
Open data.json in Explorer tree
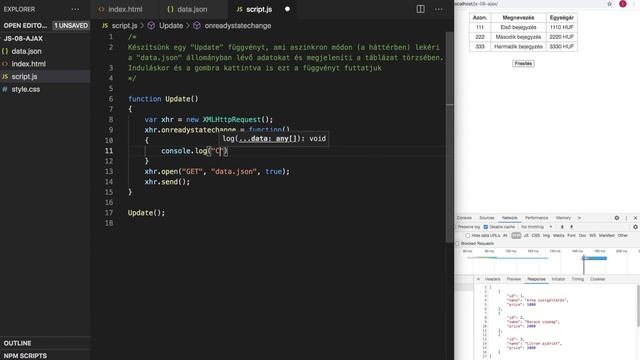click(45, 51)
